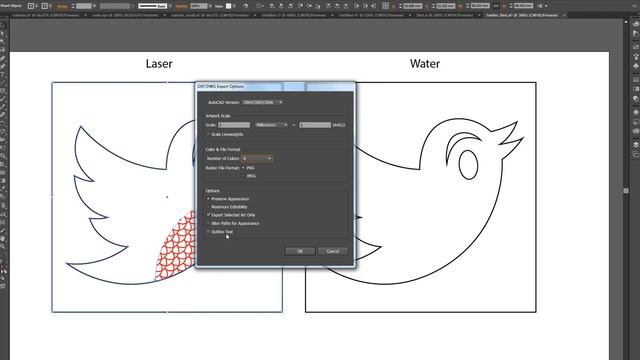Click the reference point locator icon
640x360 pixels.
pos(385,6)
